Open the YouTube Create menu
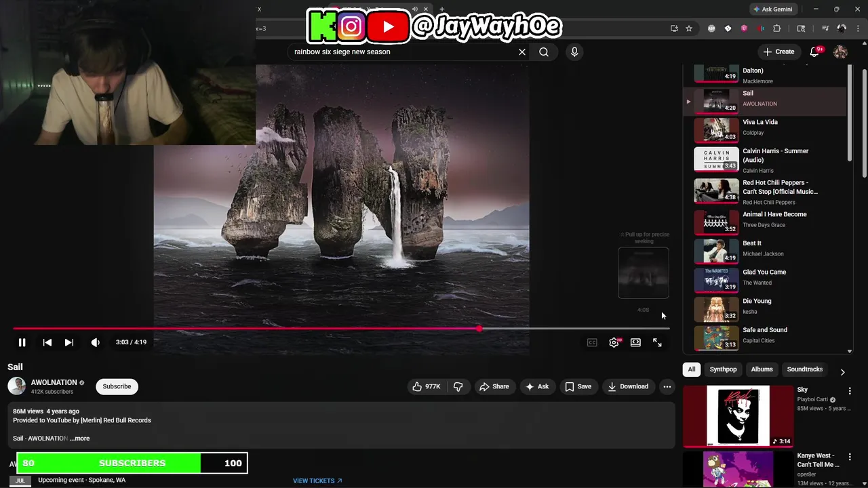Screen dimensions: 868x488 pyautogui.click(x=778, y=52)
